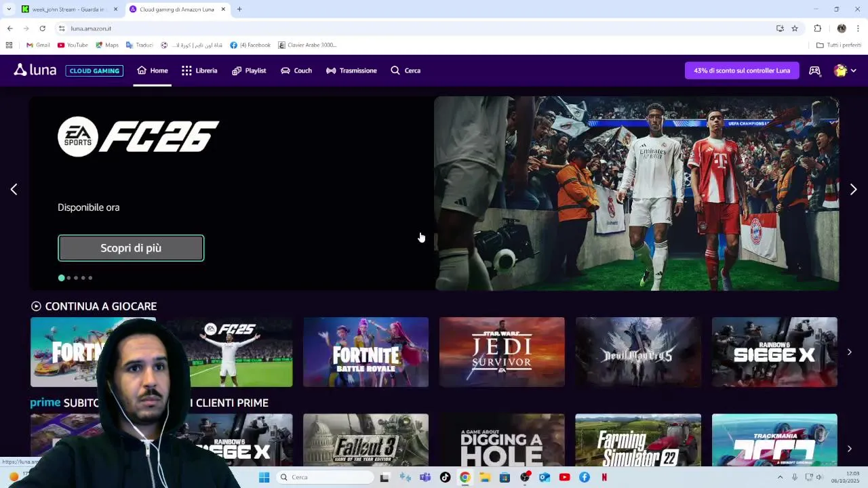This screenshot has height=488, width=868.
Task: Bookmark this page with star icon
Action: (795, 28)
